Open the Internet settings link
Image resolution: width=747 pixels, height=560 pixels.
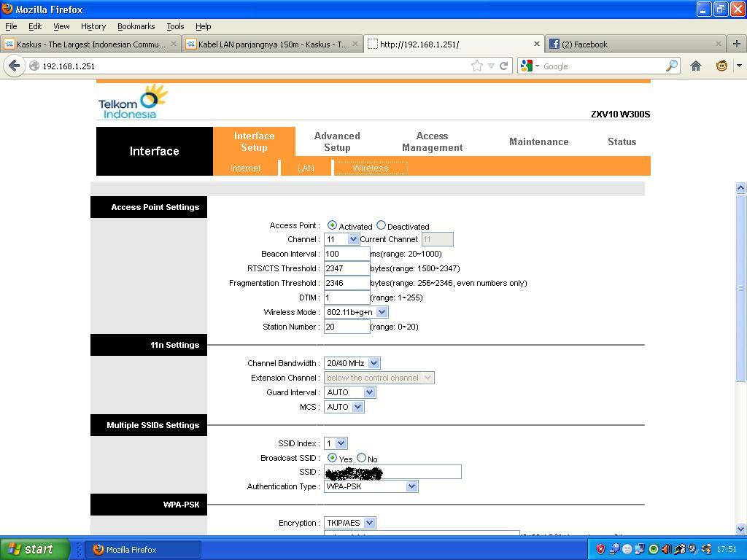(245, 168)
